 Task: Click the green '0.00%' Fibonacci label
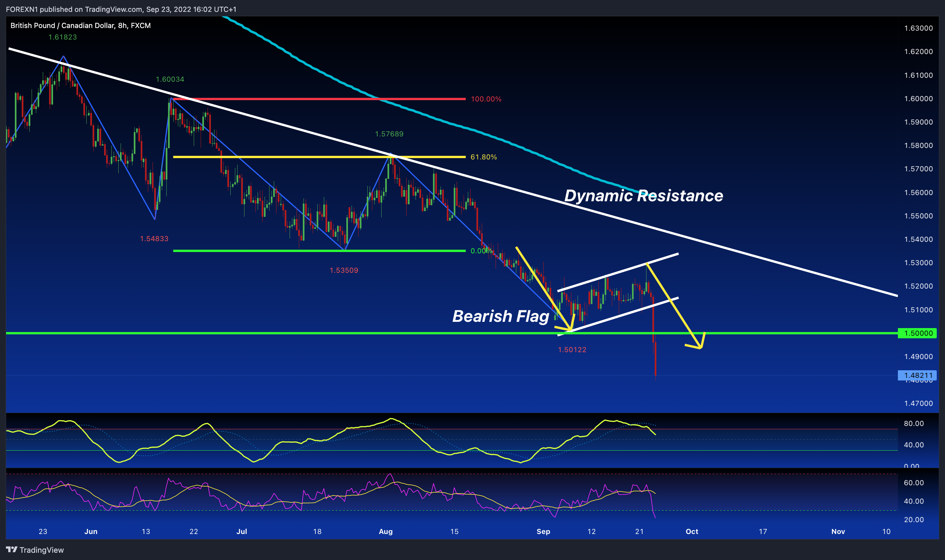click(481, 251)
